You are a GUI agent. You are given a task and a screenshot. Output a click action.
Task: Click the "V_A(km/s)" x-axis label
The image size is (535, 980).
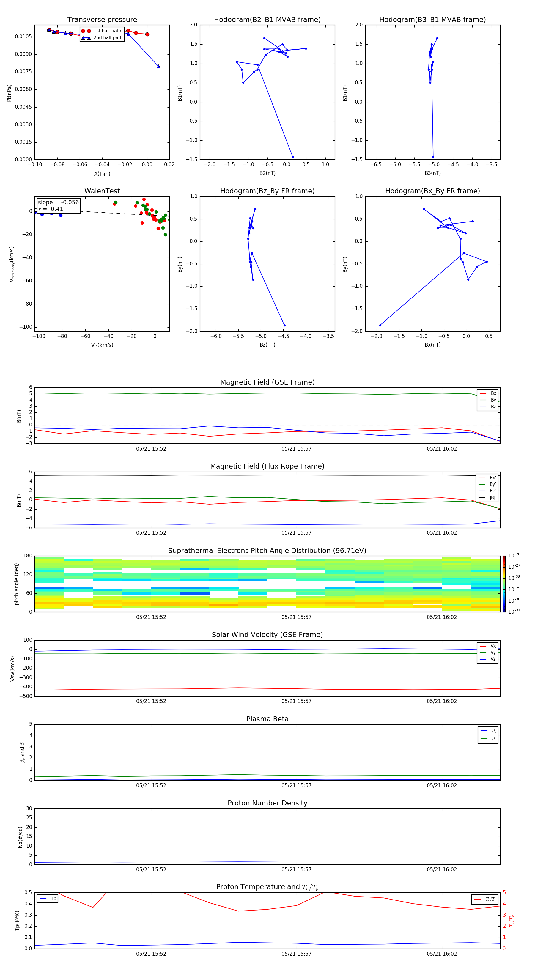coord(102,345)
